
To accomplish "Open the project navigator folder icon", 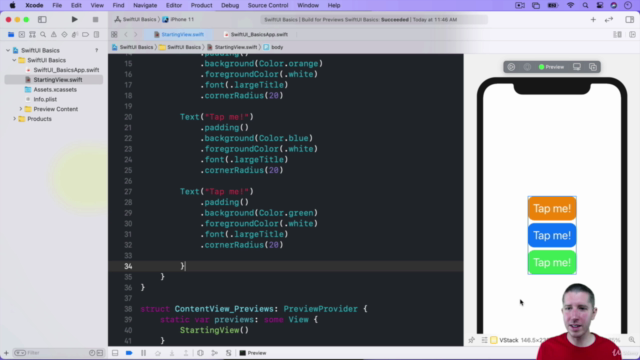I will coord(11,35).
